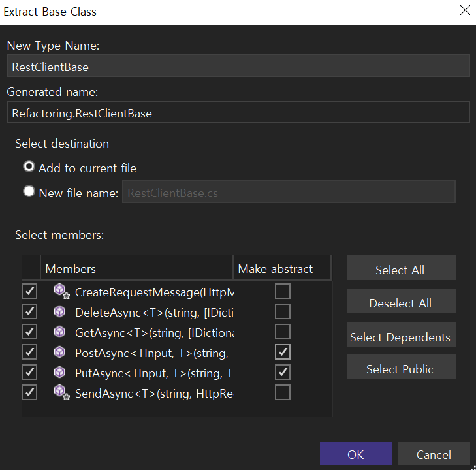
Task: Enable Make abstract for DeleteAsync
Action: pos(283,311)
